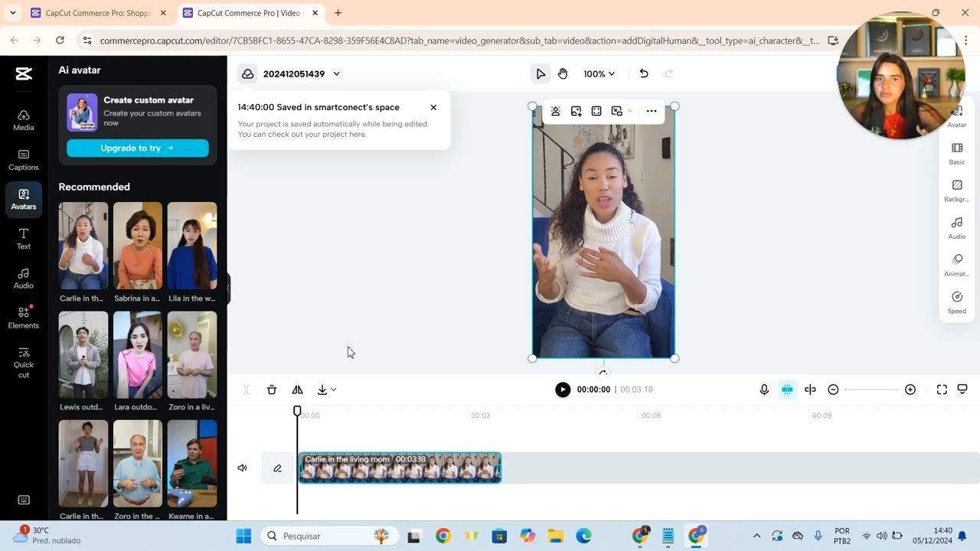Open the Media panel in sidebar
980x551 pixels.
point(23,119)
